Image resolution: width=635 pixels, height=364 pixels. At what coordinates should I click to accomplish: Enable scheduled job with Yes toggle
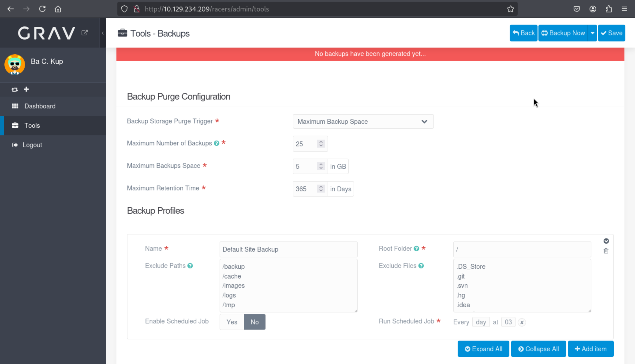(x=232, y=322)
